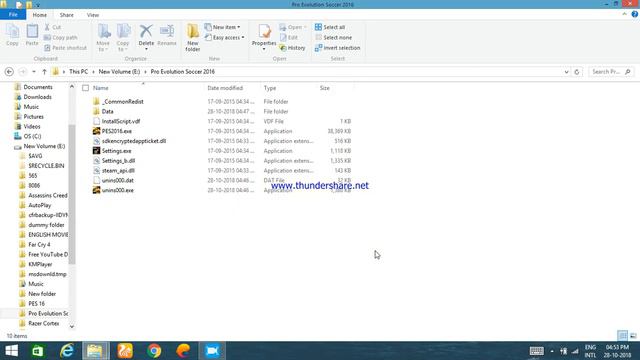Image resolution: width=640 pixels, height=360 pixels.
Task: Switch to the Home ribbon tab
Action: coord(40,15)
